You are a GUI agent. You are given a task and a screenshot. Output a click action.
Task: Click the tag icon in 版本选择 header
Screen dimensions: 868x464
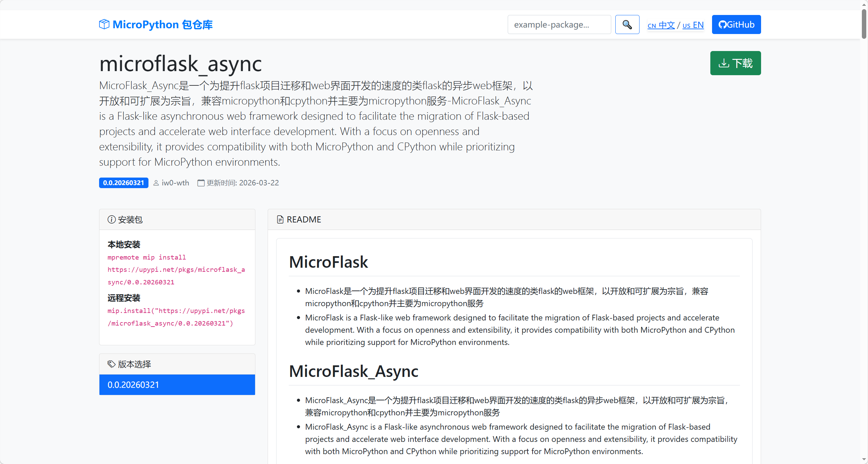[111, 364]
